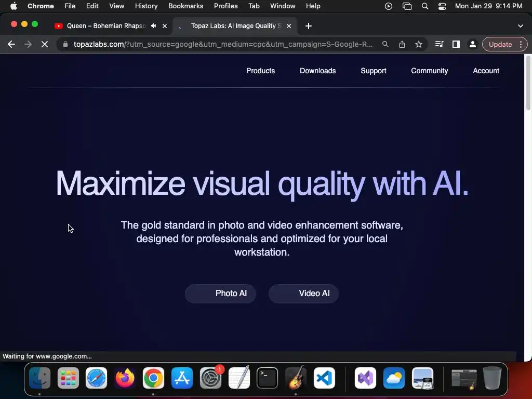The width and height of the screenshot is (532, 399).
Task: Open System Settings from the Dock
Action: pos(211,378)
